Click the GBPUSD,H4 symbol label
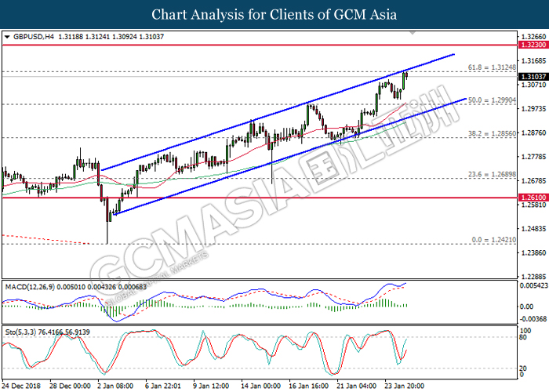The image size is (549, 392). 34,37
